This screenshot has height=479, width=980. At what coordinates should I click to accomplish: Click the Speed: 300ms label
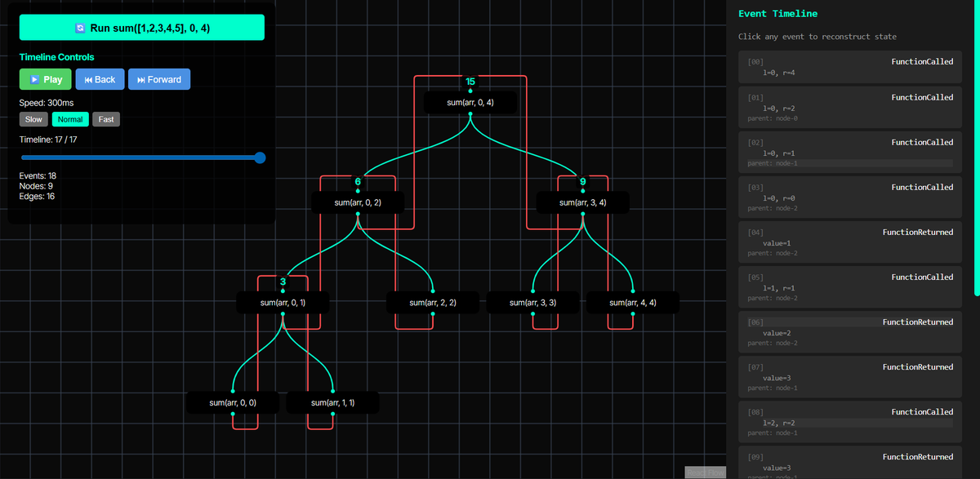coord(47,103)
